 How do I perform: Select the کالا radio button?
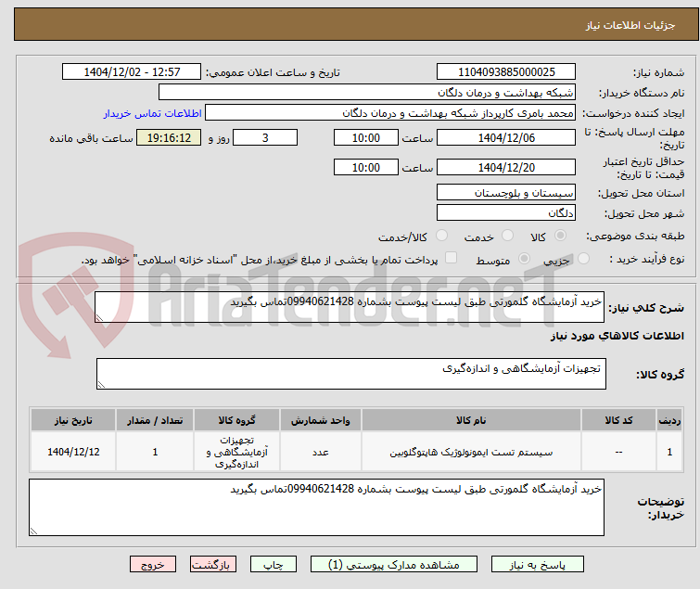click(x=560, y=236)
